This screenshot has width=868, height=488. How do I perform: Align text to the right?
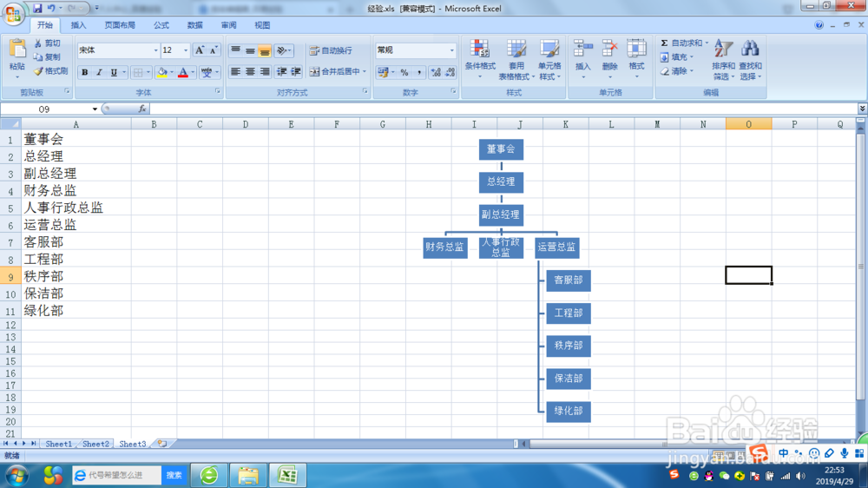(x=265, y=71)
